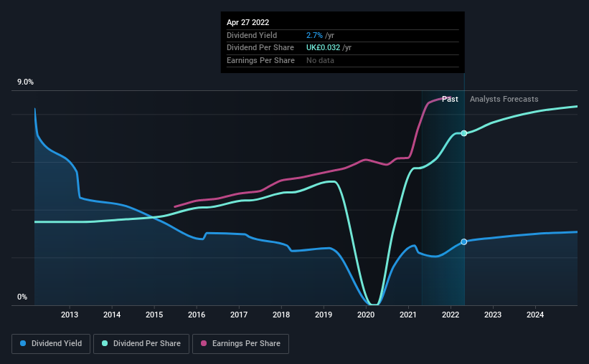Click the 2016 x-axis year label
Screen dimensions: 589x364
197,315
